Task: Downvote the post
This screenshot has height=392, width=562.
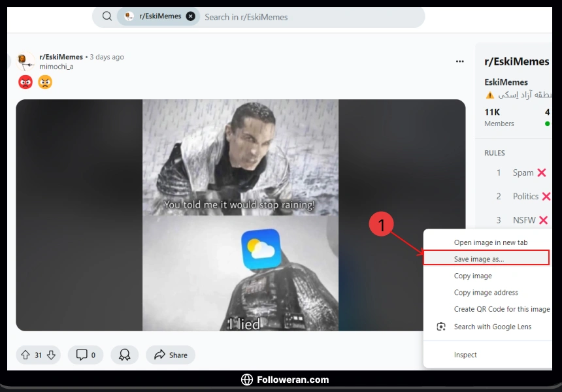Action: click(50, 355)
